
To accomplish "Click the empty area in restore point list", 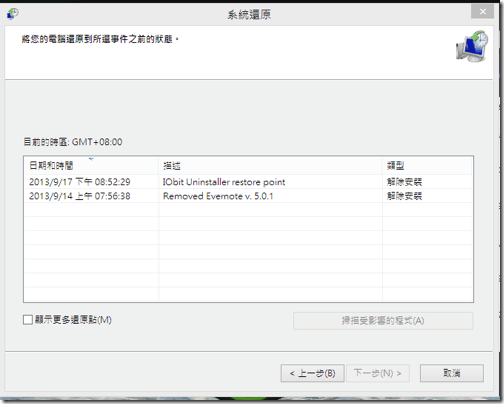I will click(x=248, y=252).
